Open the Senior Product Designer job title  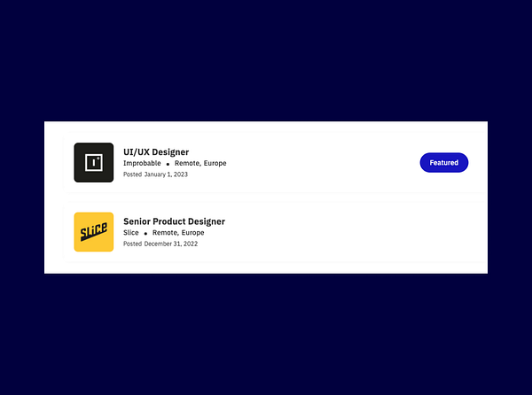[x=174, y=221]
